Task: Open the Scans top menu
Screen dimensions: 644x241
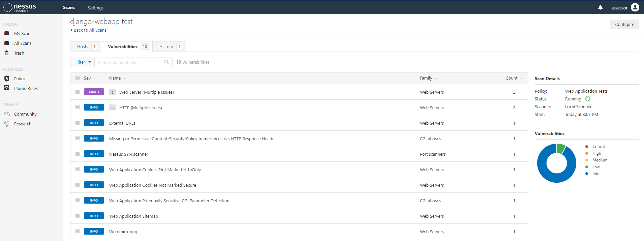Action: [69, 7]
